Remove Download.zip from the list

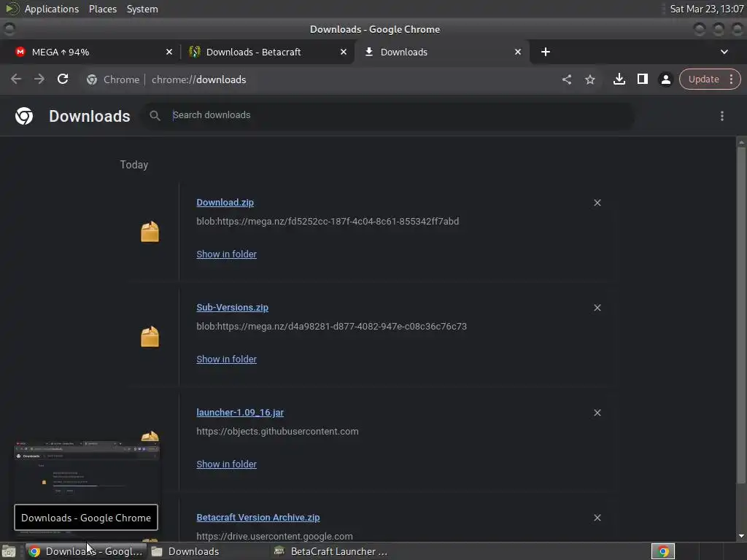click(597, 203)
